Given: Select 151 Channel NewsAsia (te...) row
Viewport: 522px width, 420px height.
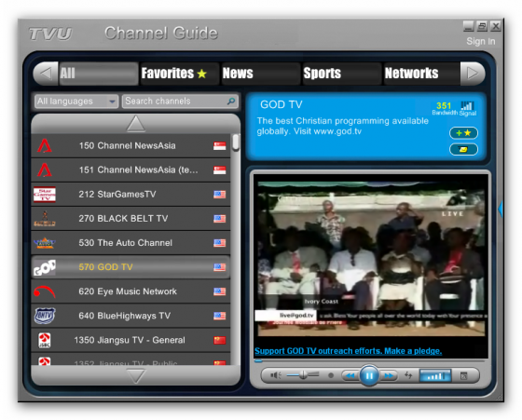Looking at the screenshot, I should point(130,169).
